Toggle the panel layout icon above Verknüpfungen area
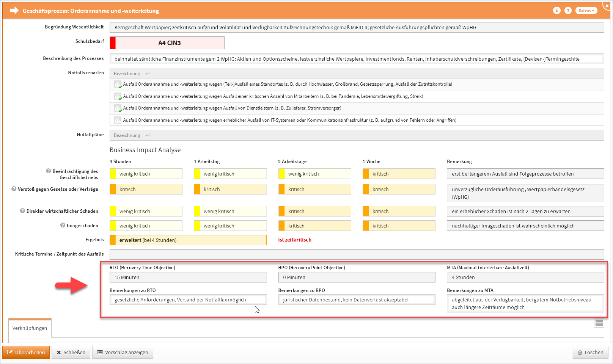Viewport: 613px width, 364px height. coord(599,323)
